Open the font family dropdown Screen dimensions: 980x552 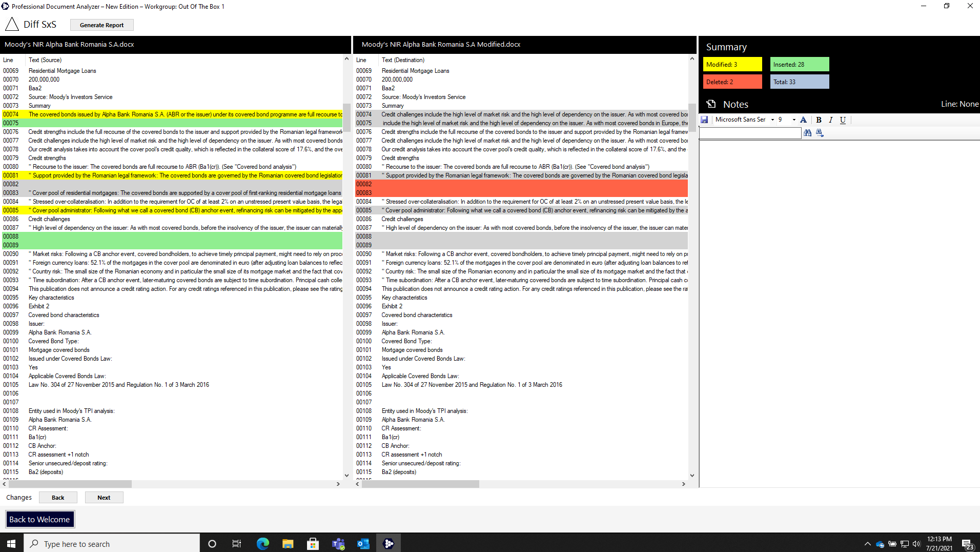tap(773, 120)
